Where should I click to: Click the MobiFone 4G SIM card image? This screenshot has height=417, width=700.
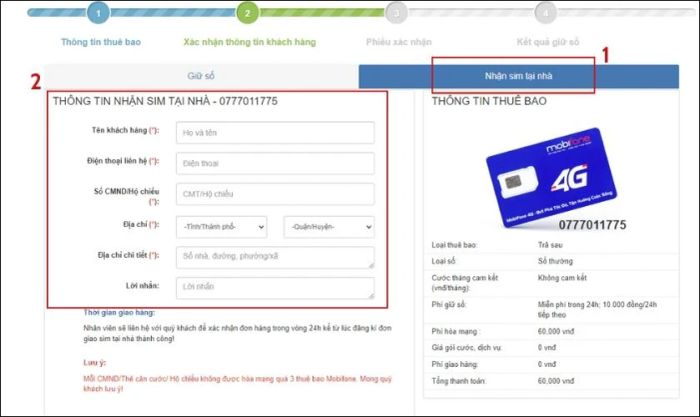coord(551,177)
